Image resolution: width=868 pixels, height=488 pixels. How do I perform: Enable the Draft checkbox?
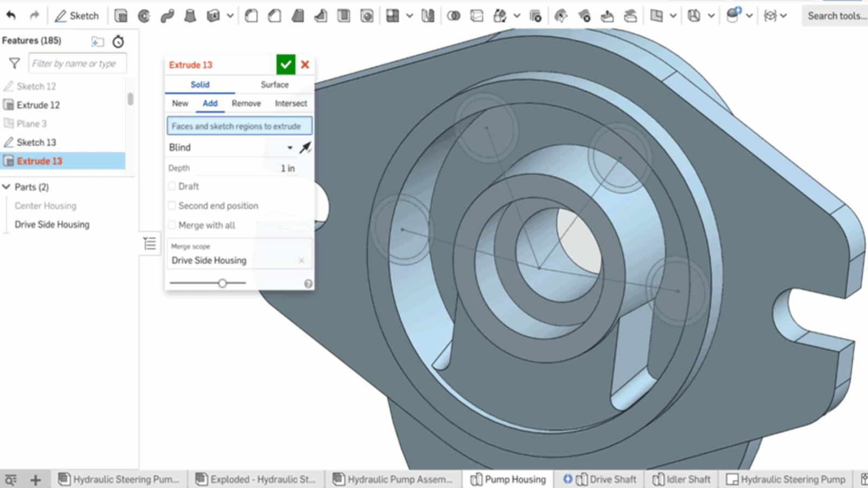click(172, 186)
